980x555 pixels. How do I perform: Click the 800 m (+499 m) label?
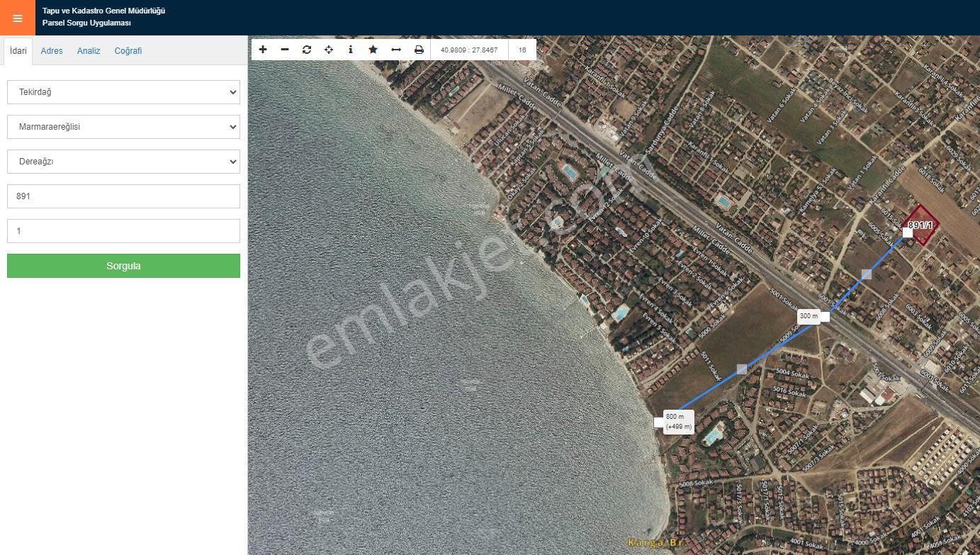[x=678, y=422]
